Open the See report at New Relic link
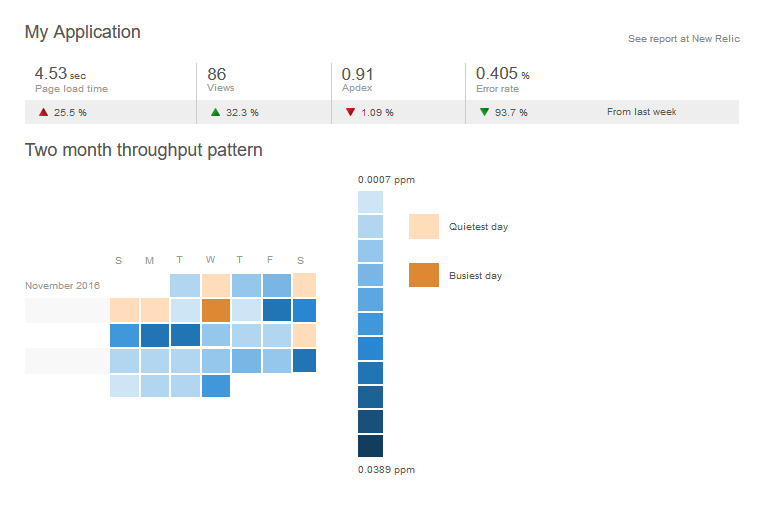 [x=683, y=39]
